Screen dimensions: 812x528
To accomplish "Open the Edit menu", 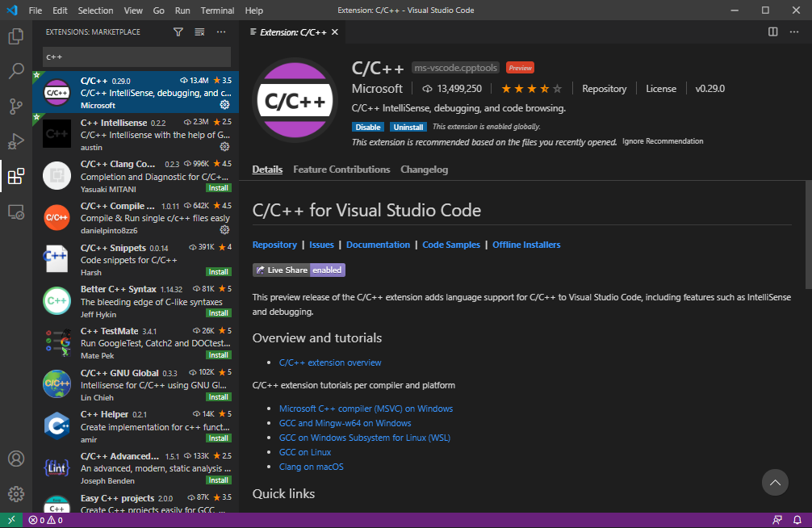I will click(60, 10).
